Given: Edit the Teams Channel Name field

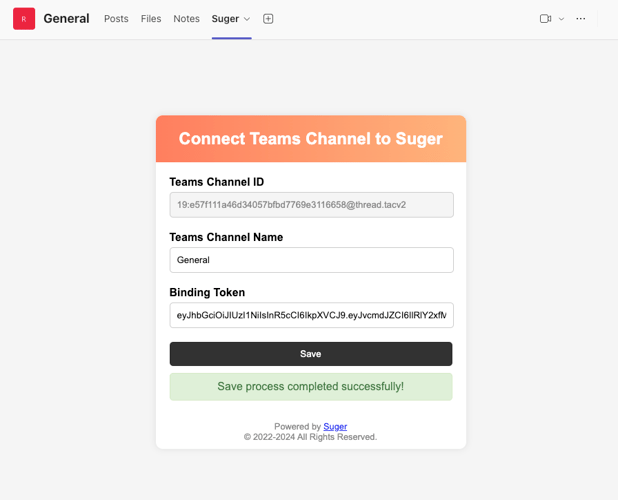Looking at the screenshot, I should click(311, 260).
